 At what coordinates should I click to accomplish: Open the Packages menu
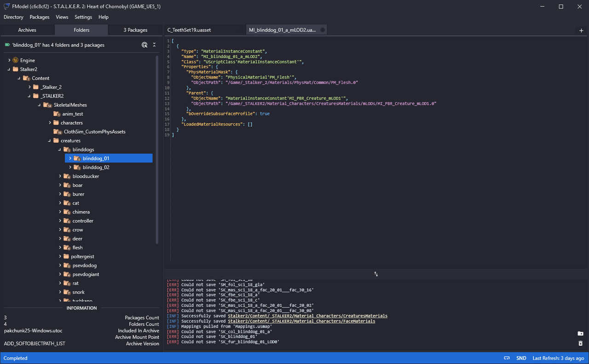tap(40, 17)
